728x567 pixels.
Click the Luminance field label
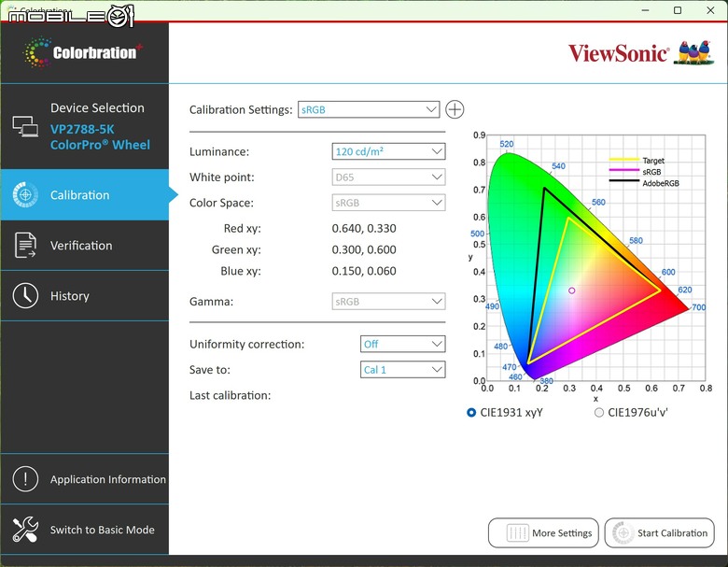click(219, 152)
